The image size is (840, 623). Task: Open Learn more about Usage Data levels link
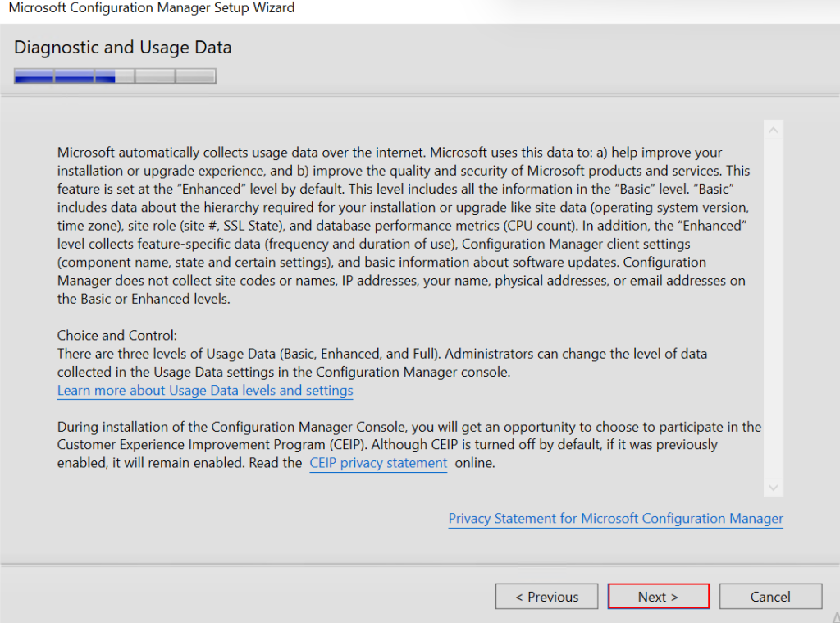205,391
